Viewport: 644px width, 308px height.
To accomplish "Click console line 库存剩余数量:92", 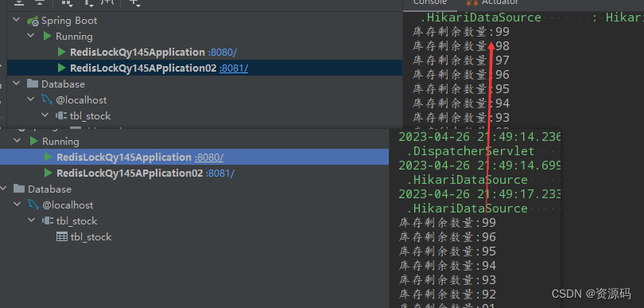I will click(448, 294).
